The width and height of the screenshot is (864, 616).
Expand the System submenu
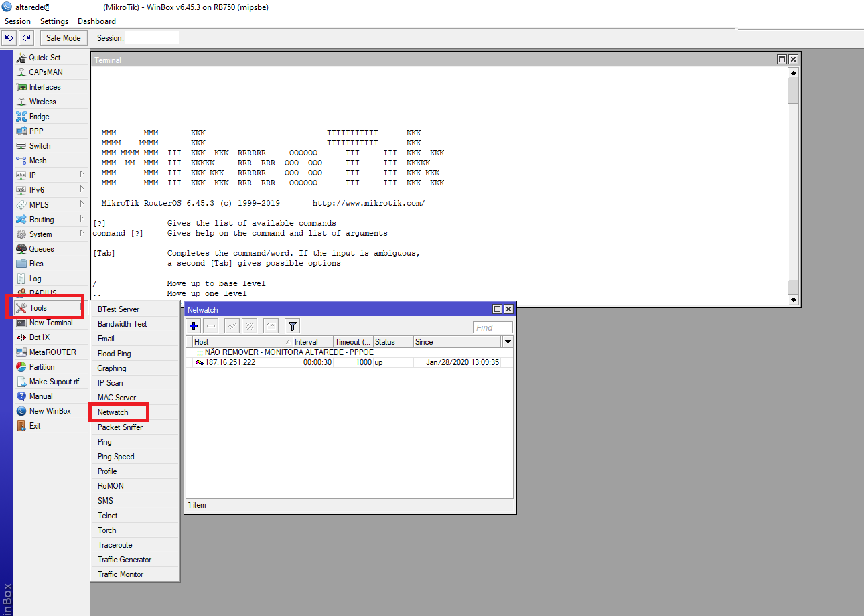click(52, 234)
